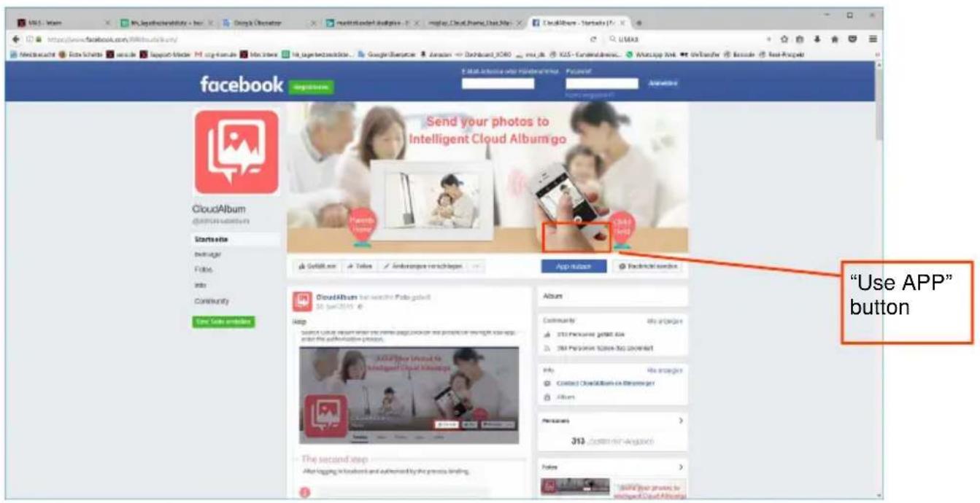Click the 'Konto vergessen' link
980x503 pixels.
[590, 95]
